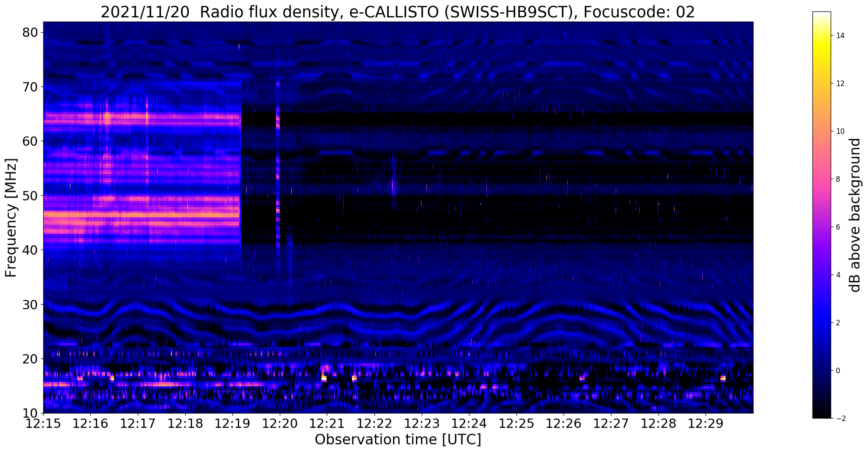
Task: Click the colorbar tick value 2
Action: [x=838, y=323]
